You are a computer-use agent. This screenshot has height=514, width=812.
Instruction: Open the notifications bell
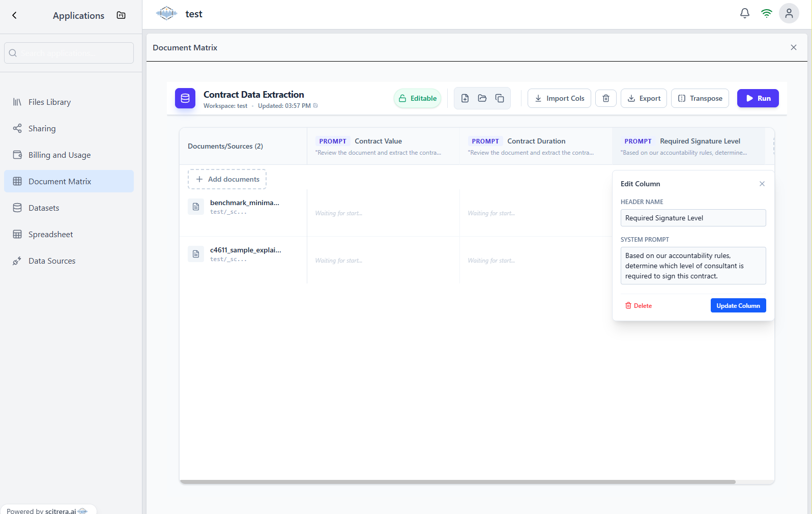click(744, 14)
